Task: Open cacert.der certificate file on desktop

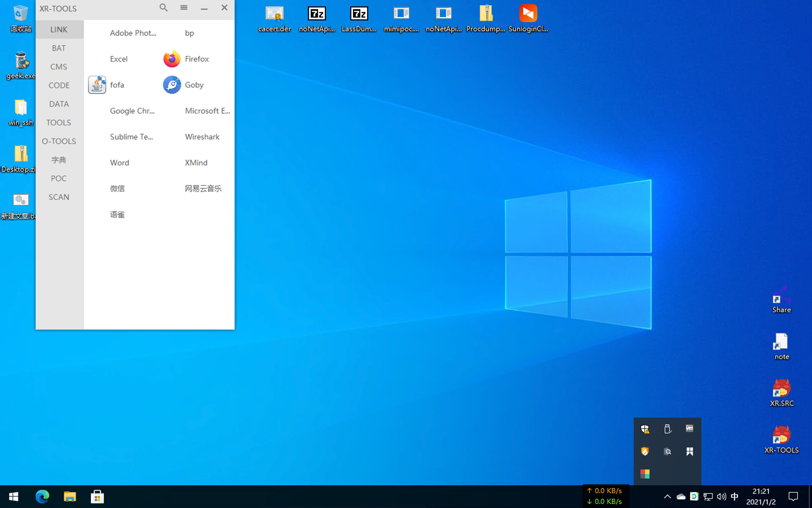Action: (274, 18)
